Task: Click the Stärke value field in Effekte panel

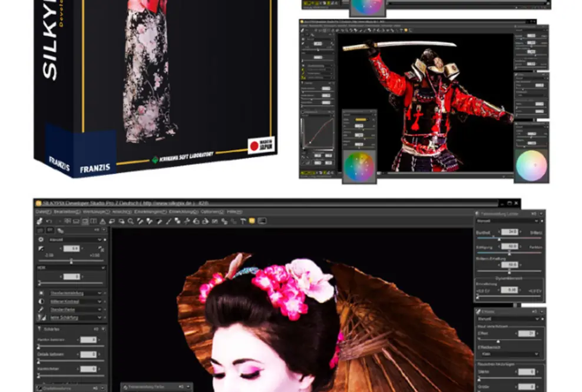Action: tap(526, 371)
